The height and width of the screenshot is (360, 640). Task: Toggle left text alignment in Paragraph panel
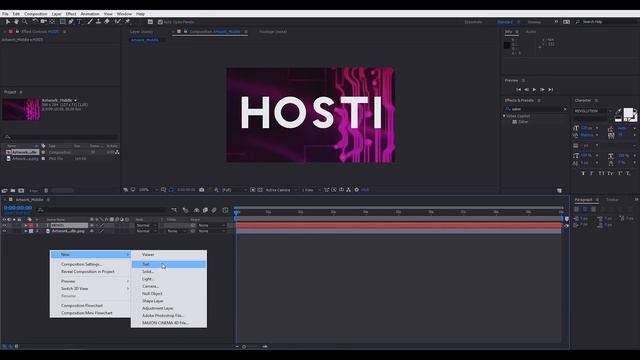click(x=577, y=209)
